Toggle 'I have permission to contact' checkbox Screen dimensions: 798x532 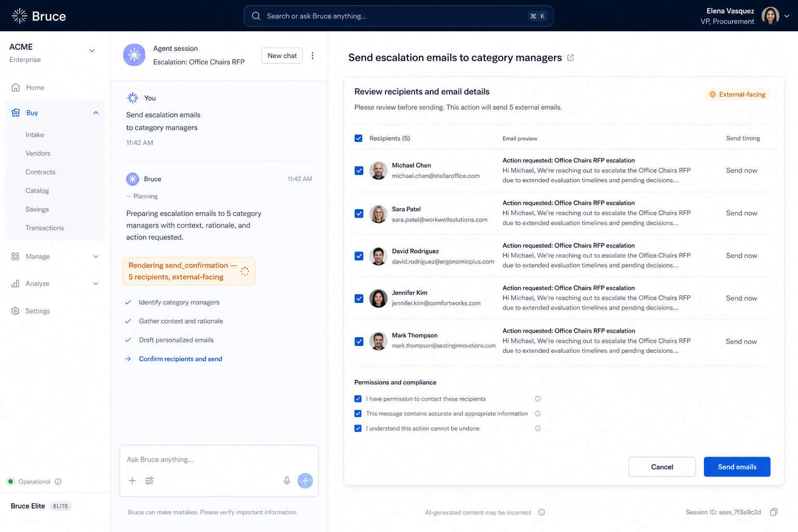[x=358, y=399]
